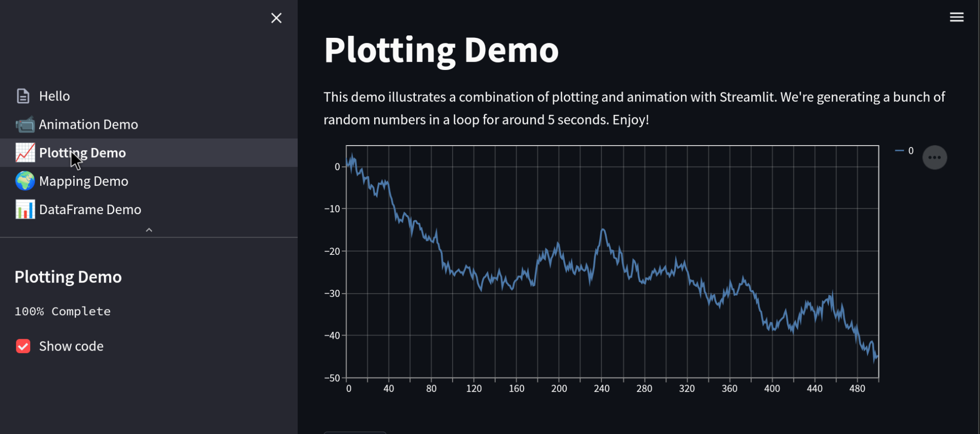Screen dimensions: 980x434
Task: Click the Animation Demo camera icon
Action: pos(25,125)
